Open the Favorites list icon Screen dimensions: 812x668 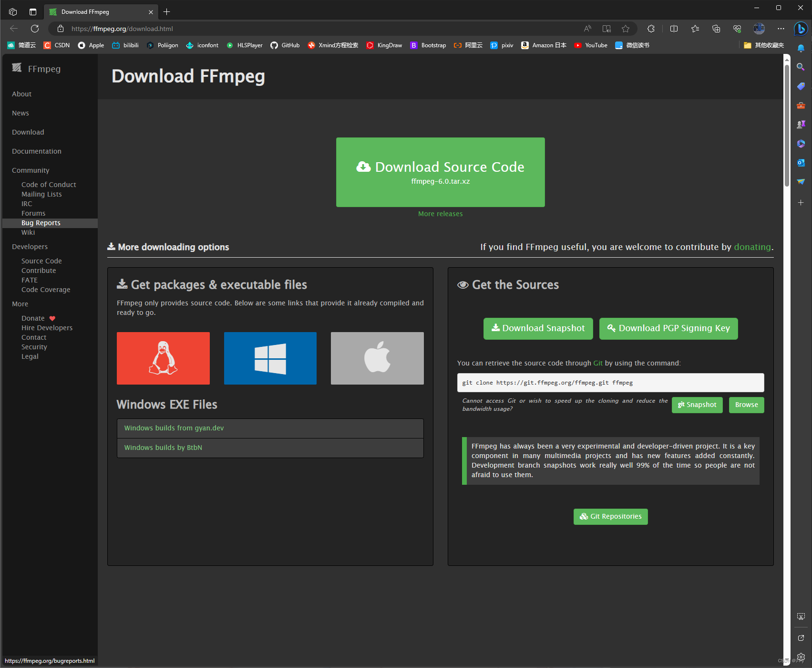click(x=695, y=29)
